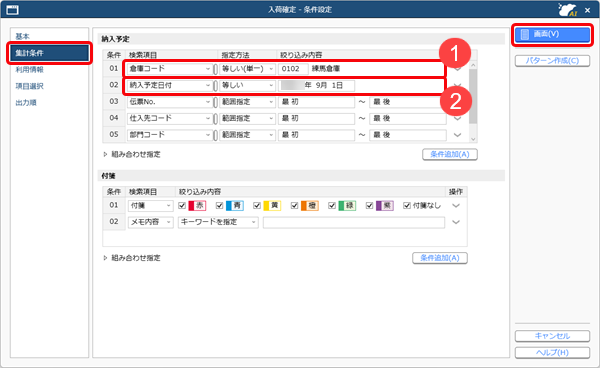Open the AI cloud assistant icon

click(x=567, y=10)
